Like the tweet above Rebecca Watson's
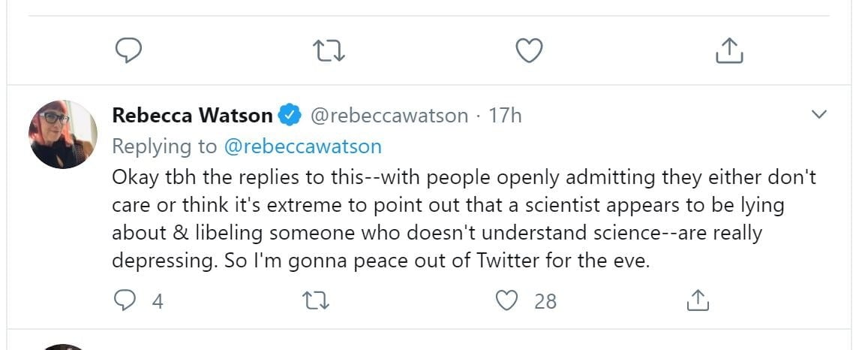Viewport: 868px width, 350px height. 530,50
